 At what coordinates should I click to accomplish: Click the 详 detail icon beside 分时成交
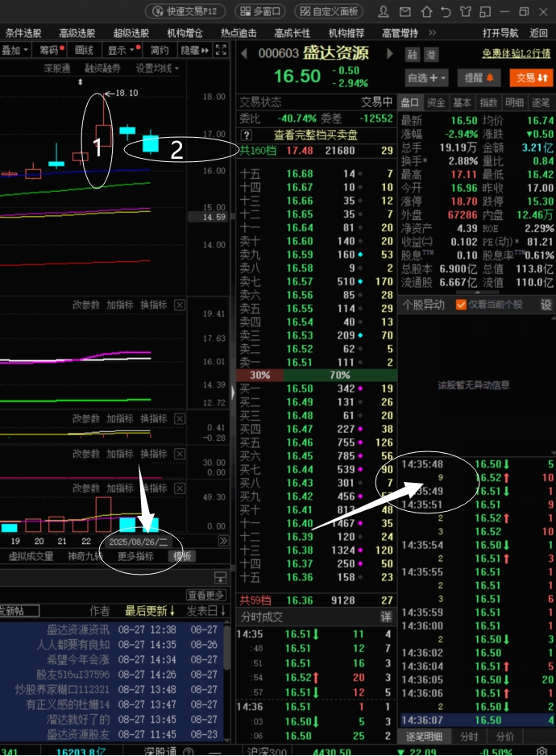coord(386,617)
